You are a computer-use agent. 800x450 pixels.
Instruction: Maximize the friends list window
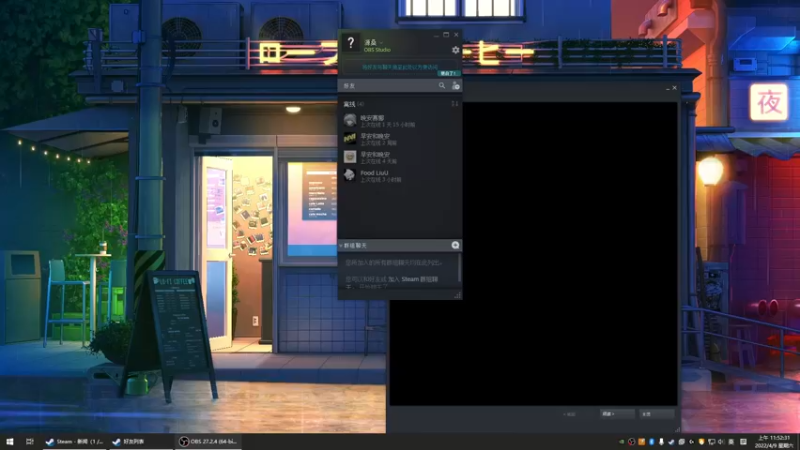click(x=446, y=35)
